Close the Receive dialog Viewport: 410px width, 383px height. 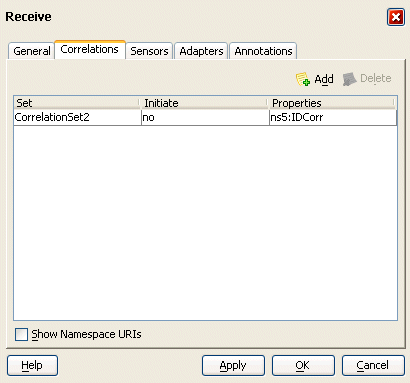click(396, 17)
